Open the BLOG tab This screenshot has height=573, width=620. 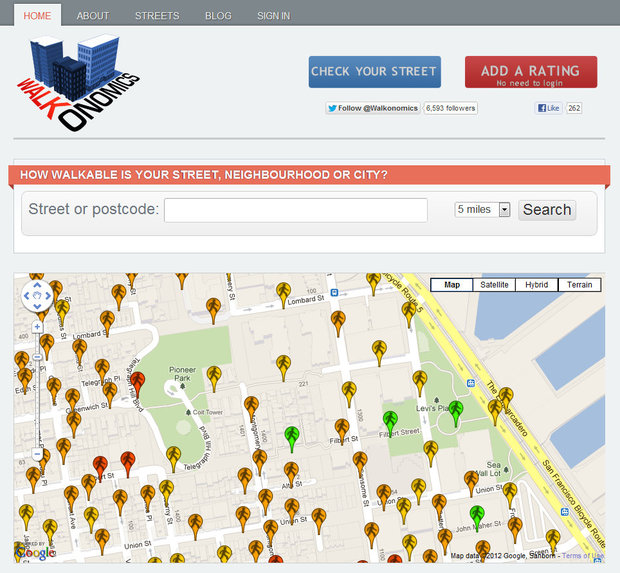[x=218, y=16]
